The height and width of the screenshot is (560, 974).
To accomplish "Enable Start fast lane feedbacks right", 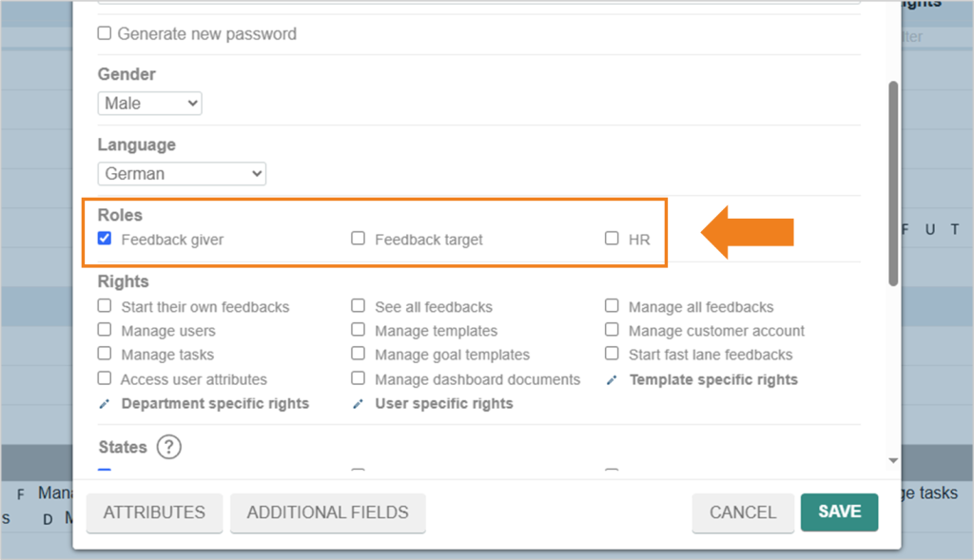I will 612,354.
